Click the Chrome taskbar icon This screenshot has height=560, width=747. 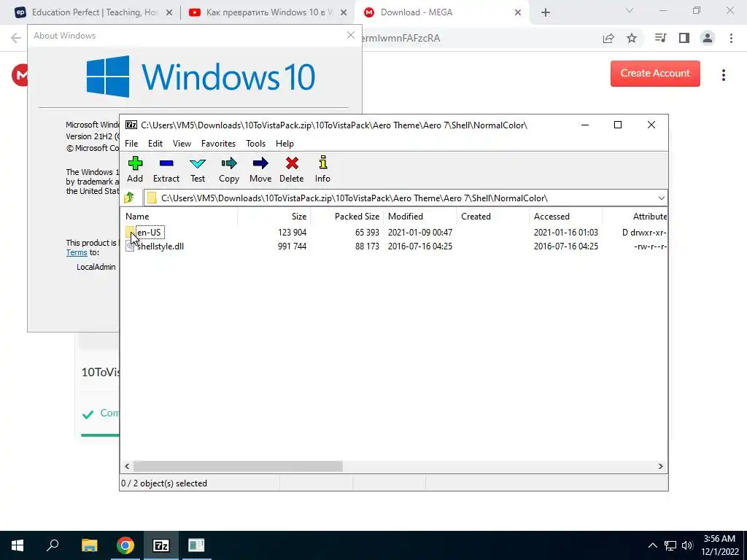(125, 545)
